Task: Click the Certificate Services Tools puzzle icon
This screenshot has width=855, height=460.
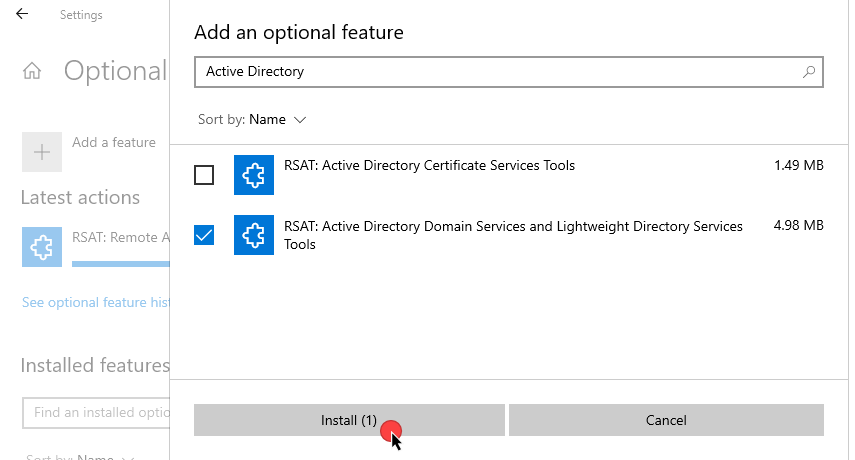Action: click(x=253, y=175)
